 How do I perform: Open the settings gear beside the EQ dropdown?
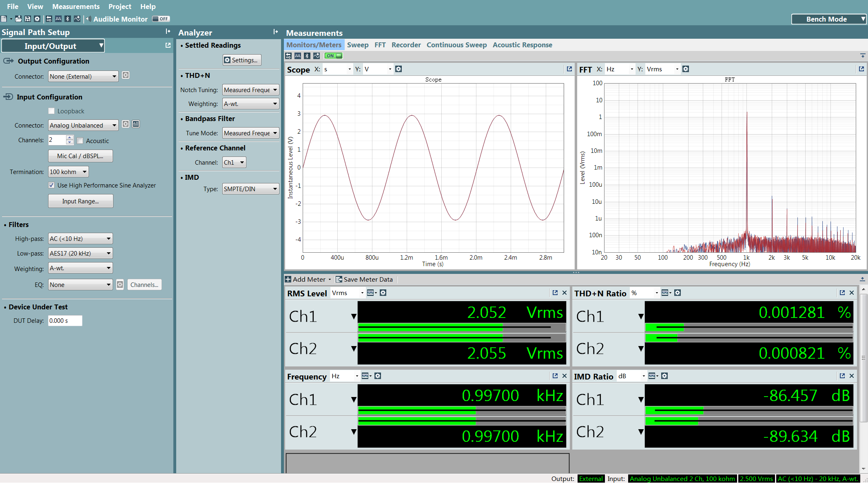point(120,285)
